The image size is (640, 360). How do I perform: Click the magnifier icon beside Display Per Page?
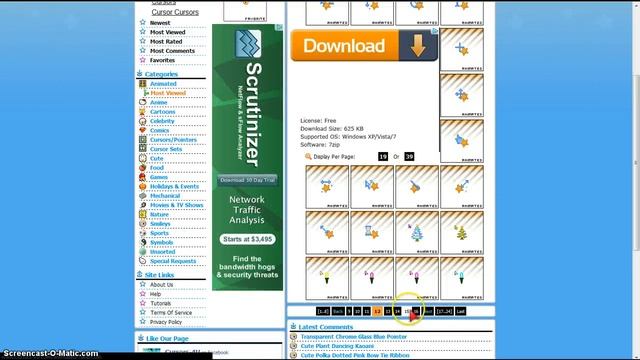coord(308,156)
